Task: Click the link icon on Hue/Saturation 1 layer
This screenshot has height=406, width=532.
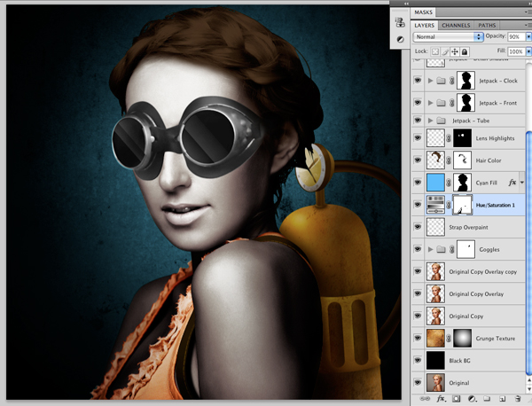Action: tap(449, 205)
